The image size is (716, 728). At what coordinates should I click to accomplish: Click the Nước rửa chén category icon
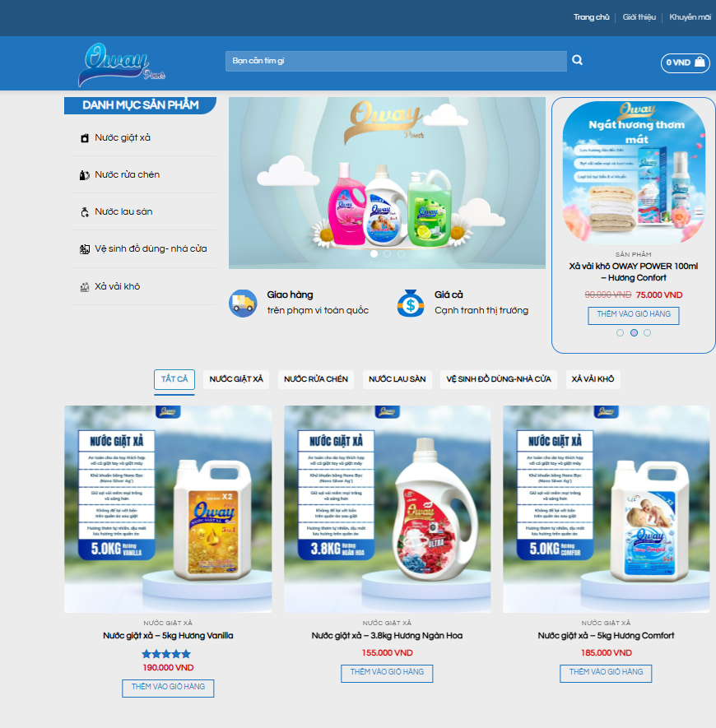pyautogui.click(x=85, y=175)
